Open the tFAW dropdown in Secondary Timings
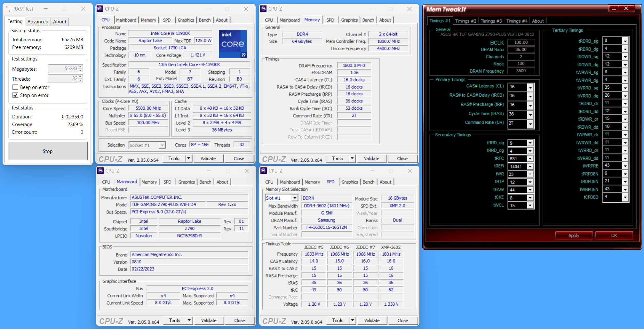644x329 pixels. click(530, 190)
